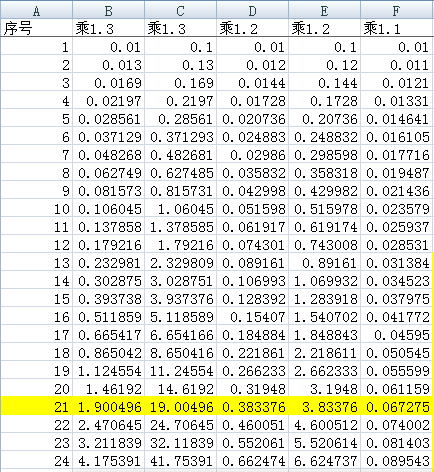434x472 pixels.
Task: Select cell with value 0.01728
Action: (252, 101)
